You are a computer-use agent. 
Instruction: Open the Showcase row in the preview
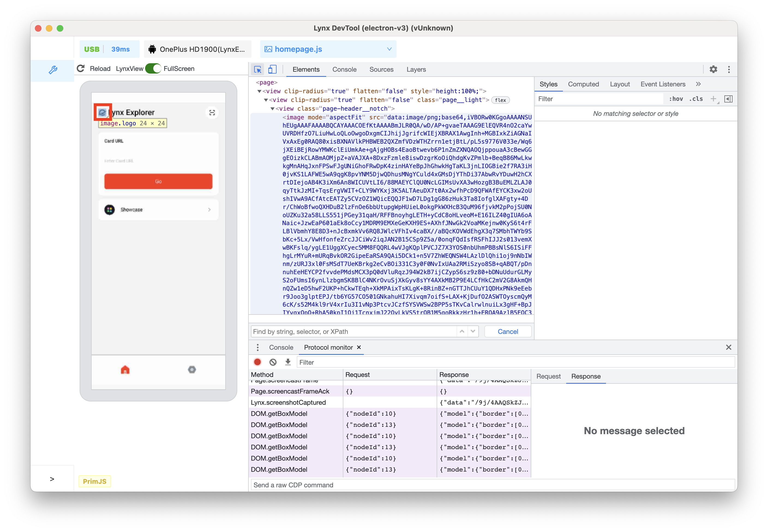tap(158, 210)
